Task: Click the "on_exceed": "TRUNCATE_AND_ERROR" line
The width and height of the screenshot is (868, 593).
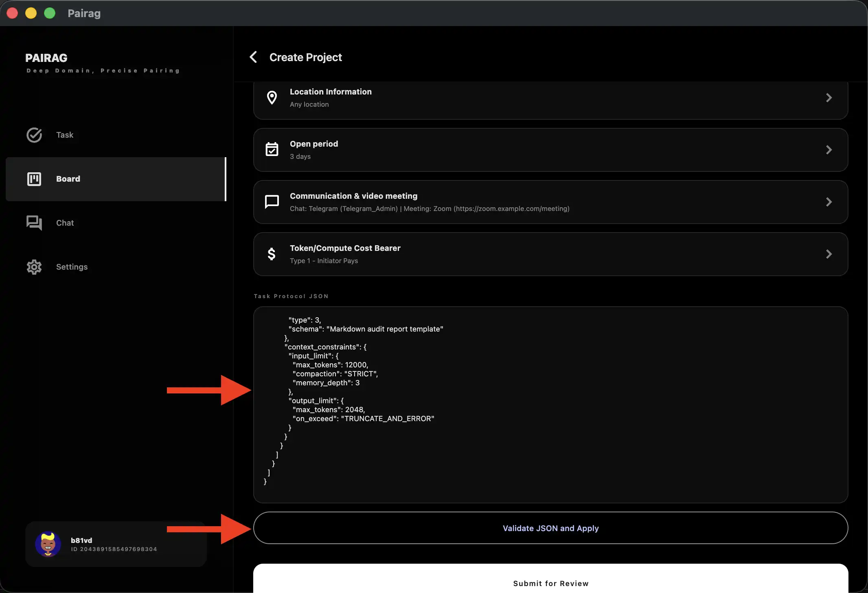Action: pos(363,419)
